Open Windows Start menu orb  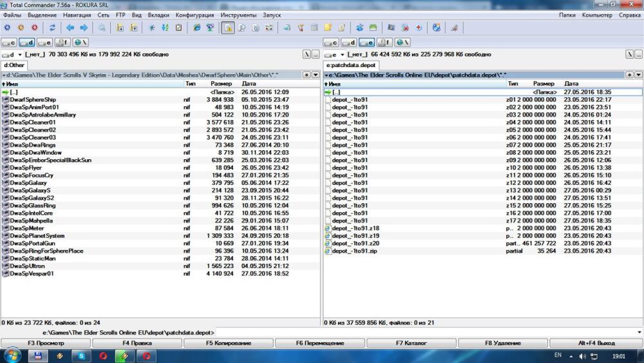point(12,356)
